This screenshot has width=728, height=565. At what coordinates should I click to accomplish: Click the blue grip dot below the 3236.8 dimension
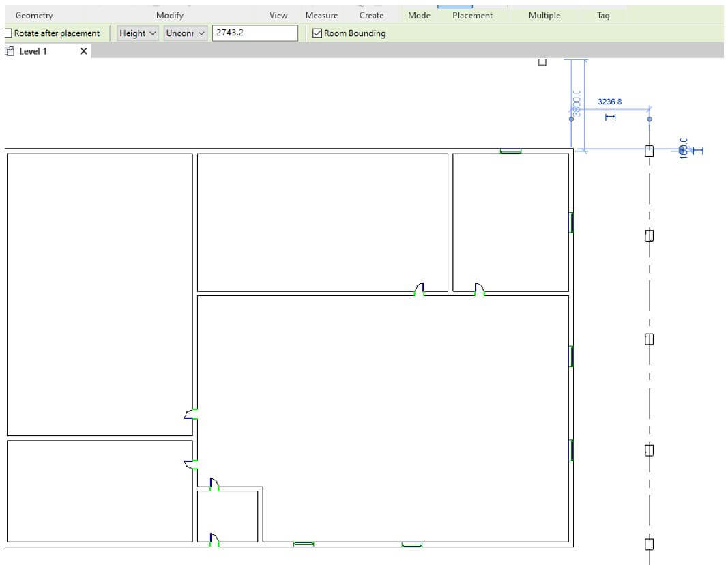coord(650,119)
